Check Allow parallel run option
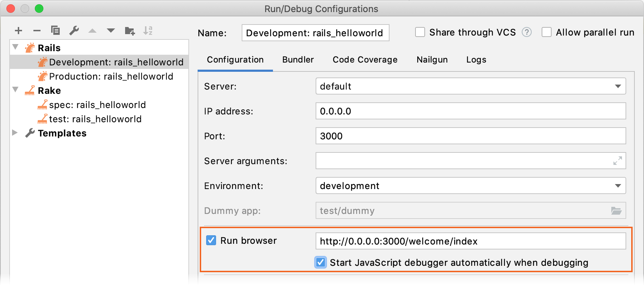This screenshot has width=644, height=285. click(x=547, y=32)
